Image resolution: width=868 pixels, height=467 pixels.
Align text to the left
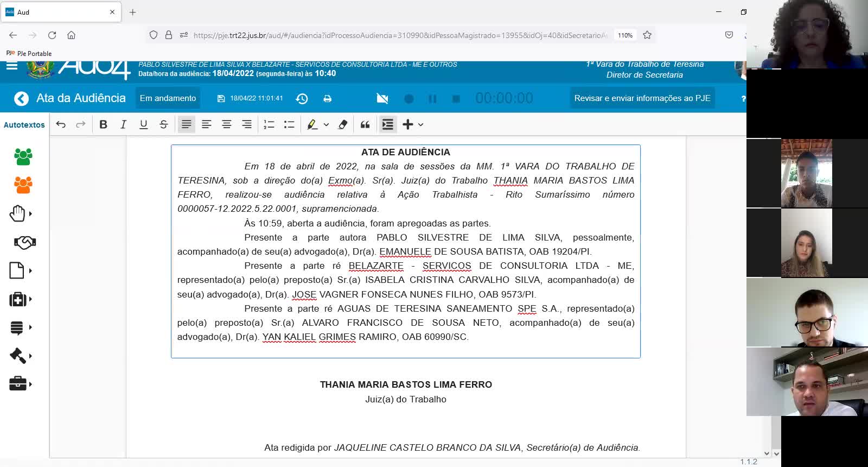point(207,124)
